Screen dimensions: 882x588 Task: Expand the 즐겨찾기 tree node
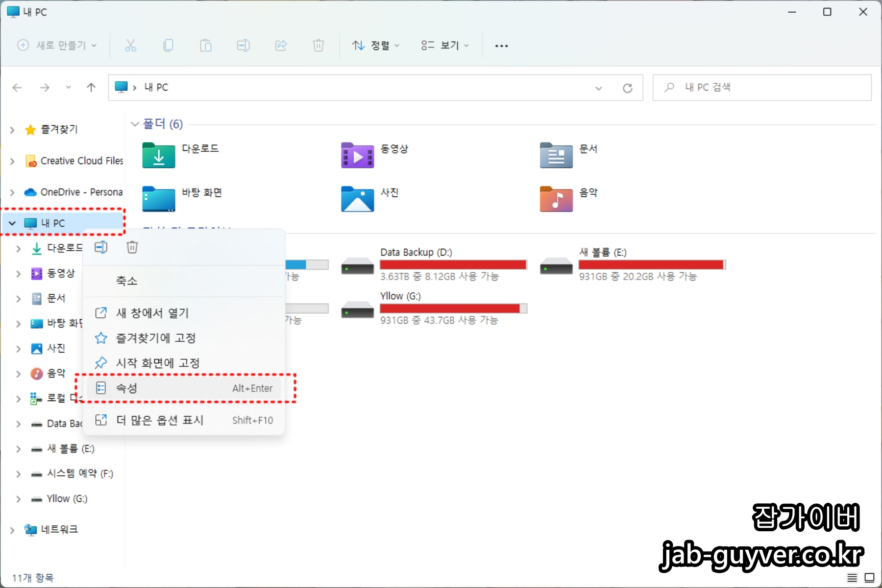click(x=12, y=130)
